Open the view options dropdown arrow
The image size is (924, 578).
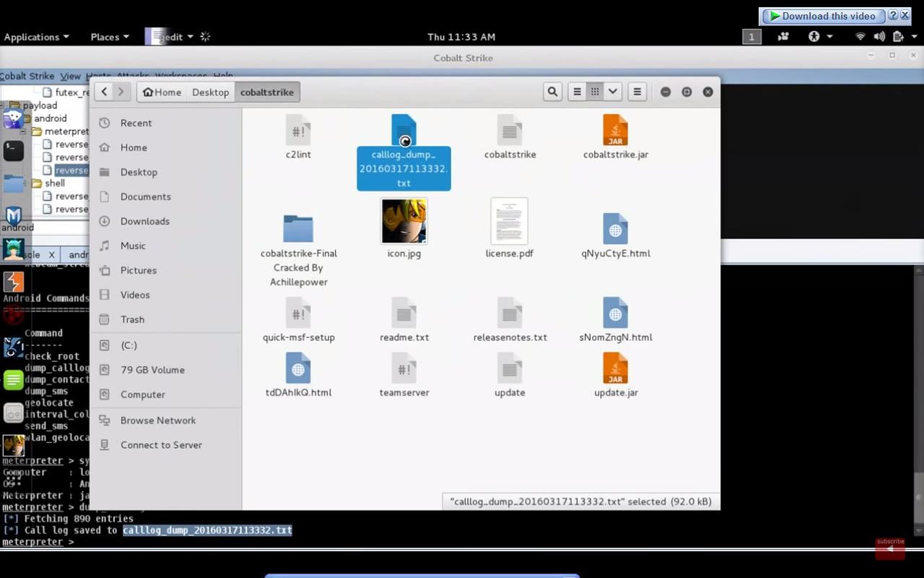(x=613, y=92)
